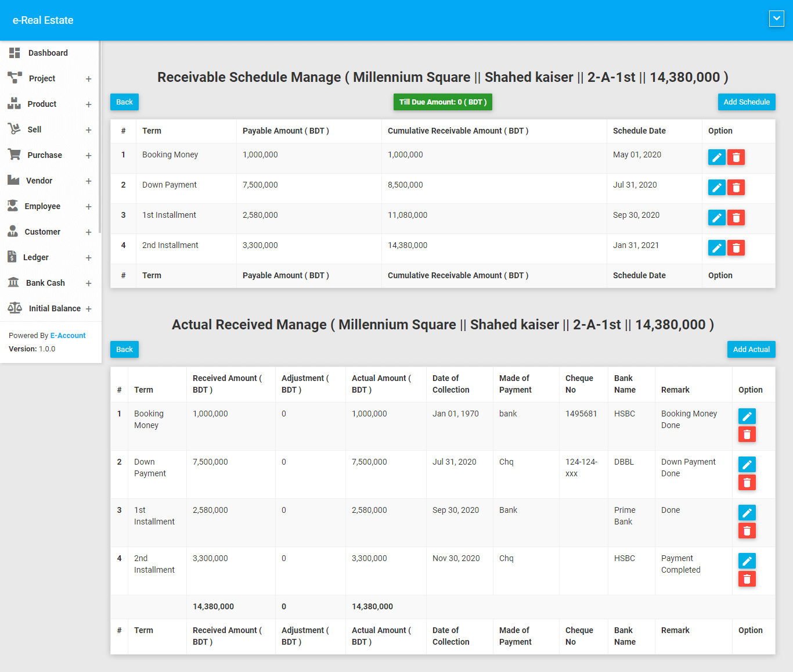Delete actual received 1st Installment record
Viewport: 793px width, 672px height.
pos(747,531)
